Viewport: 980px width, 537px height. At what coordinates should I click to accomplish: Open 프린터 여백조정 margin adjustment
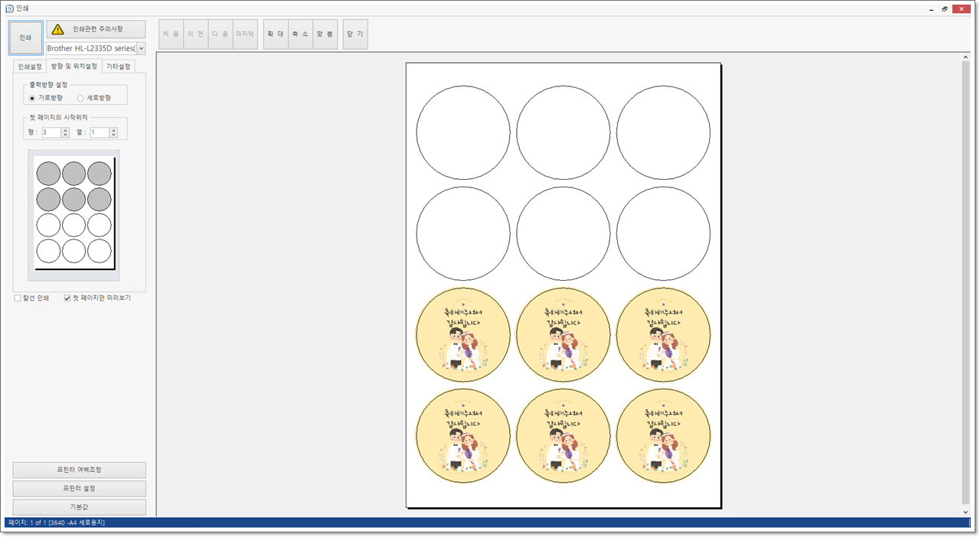80,470
